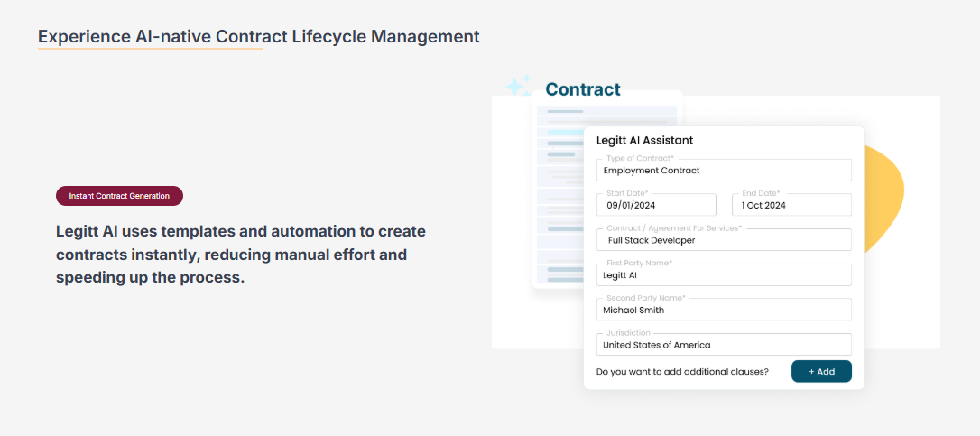Click the orange underline beneath the heading
The width and height of the screenshot is (980, 436).
coord(150,49)
